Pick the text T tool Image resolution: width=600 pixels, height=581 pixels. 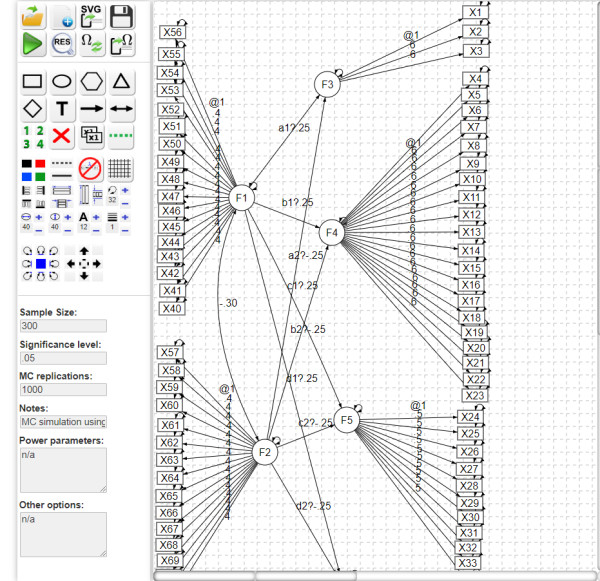click(x=62, y=108)
